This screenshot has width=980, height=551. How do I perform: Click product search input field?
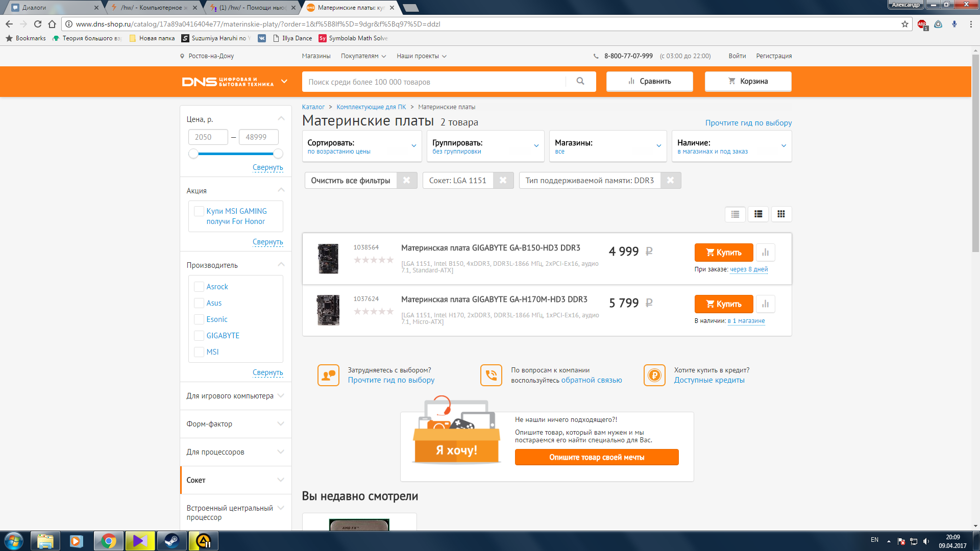click(433, 82)
